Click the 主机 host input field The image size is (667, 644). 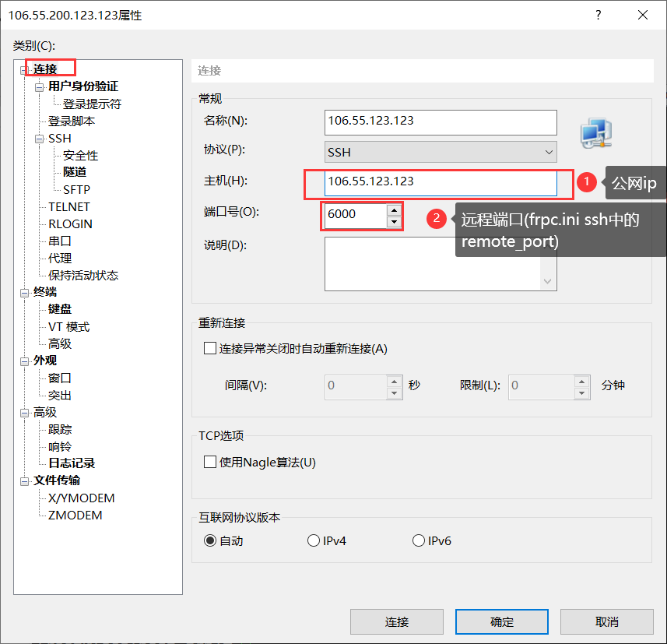441,184
